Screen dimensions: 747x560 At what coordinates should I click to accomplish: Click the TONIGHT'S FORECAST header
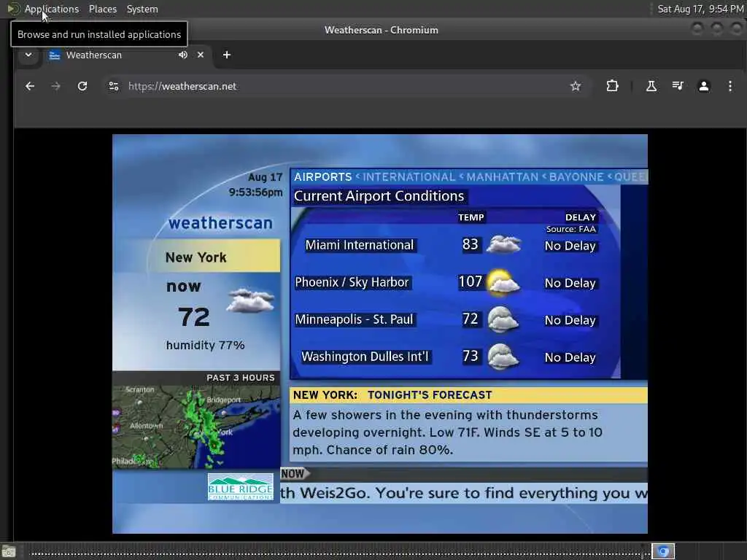pyautogui.click(x=429, y=394)
